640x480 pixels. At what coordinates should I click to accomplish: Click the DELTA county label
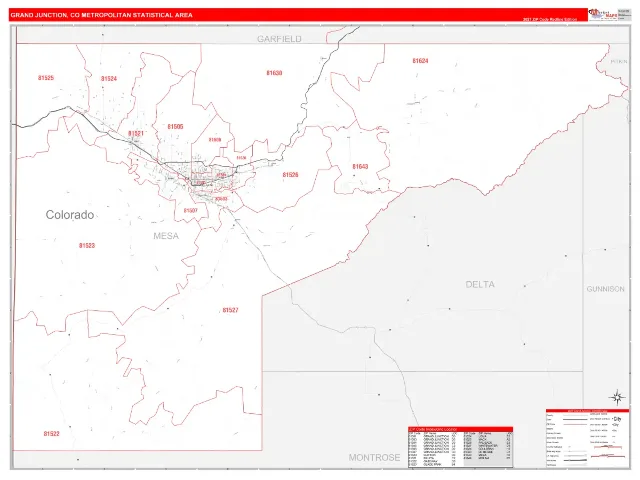480,284
